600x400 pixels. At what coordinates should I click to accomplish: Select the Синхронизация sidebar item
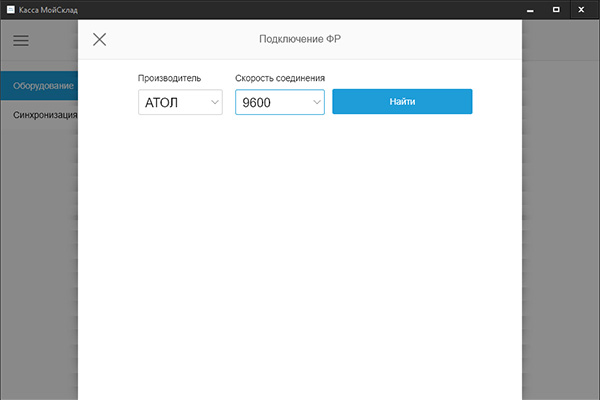(39, 115)
